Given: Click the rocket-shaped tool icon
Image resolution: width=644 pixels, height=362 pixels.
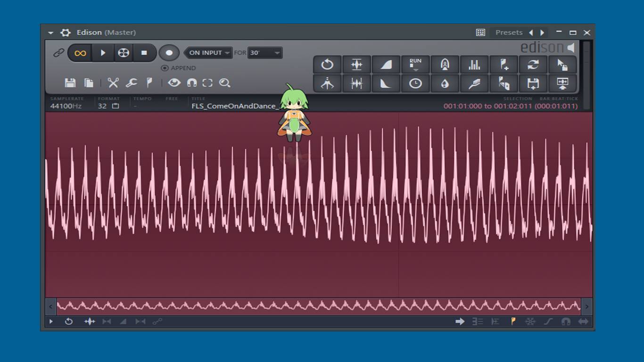Looking at the screenshot, I should [x=445, y=65].
